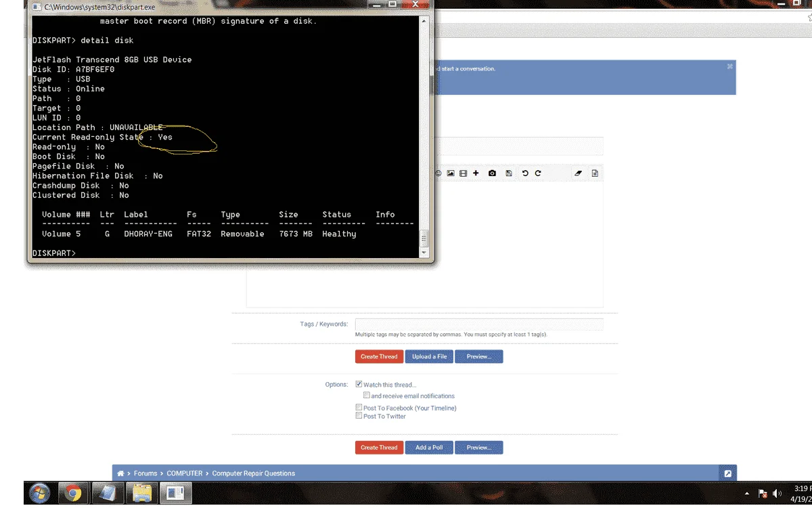
Task: Click lower Preview button
Action: [x=479, y=448]
